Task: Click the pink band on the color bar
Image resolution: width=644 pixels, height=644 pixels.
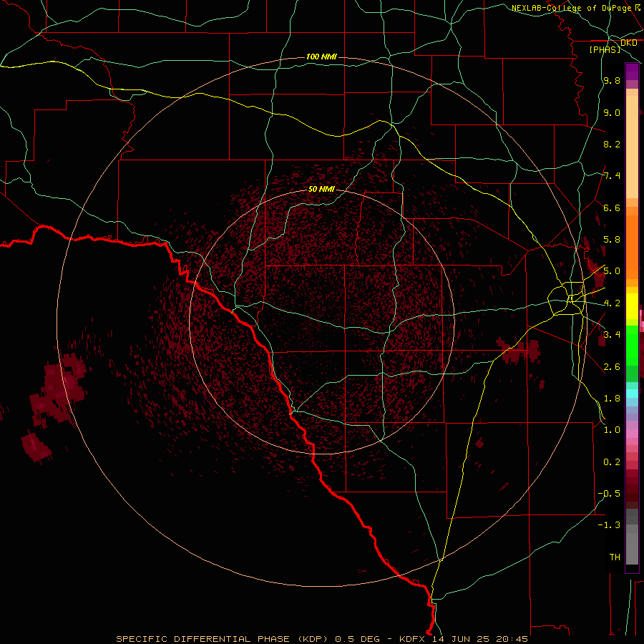Action: click(x=632, y=434)
